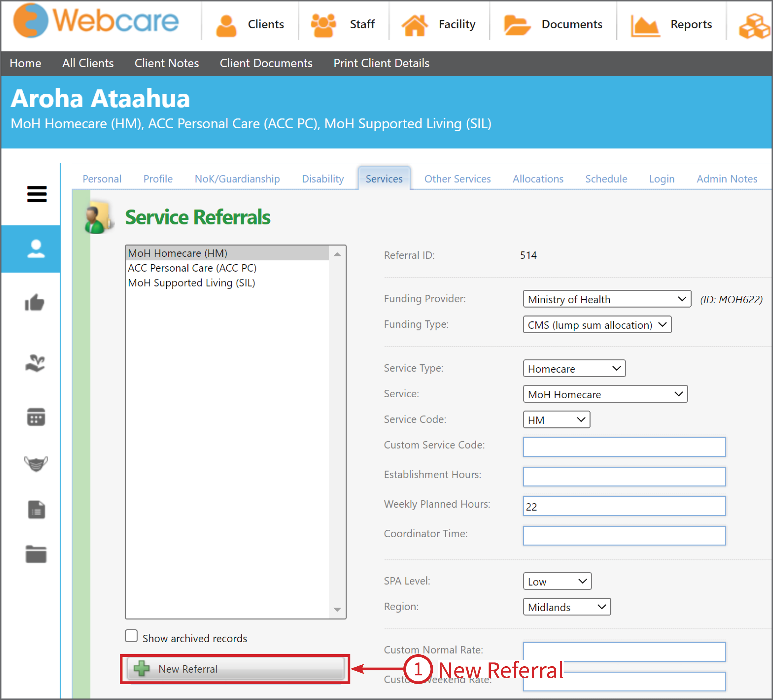Switch to the Admin Notes tab
The height and width of the screenshot is (700, 773).
pyautogui.click(x=727, y=179)
